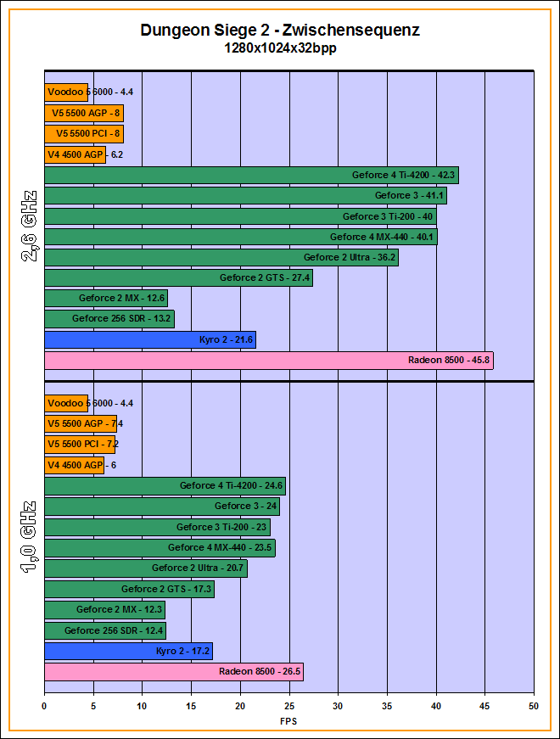Click the Geforce 4 MX-440 - 40.1 bar
The image size is (560, 739).
[x=240, y=237]
